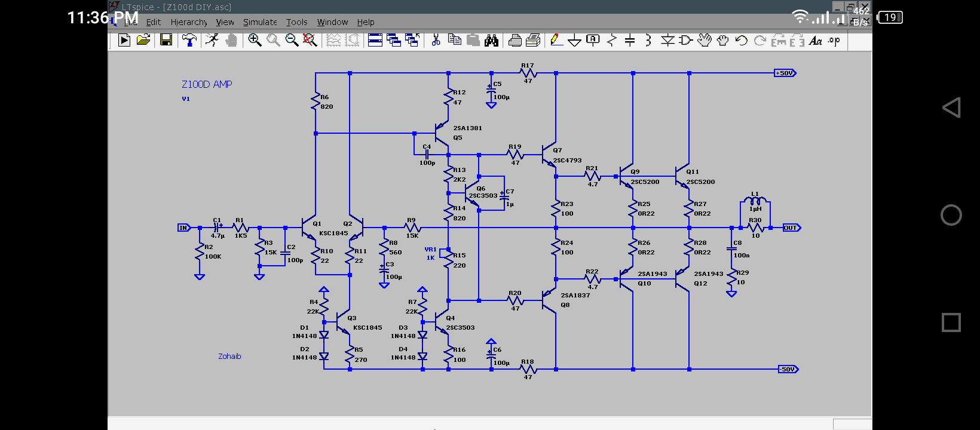Click the OUT output port label
The image size is (980, 430).
coord(792,228)
